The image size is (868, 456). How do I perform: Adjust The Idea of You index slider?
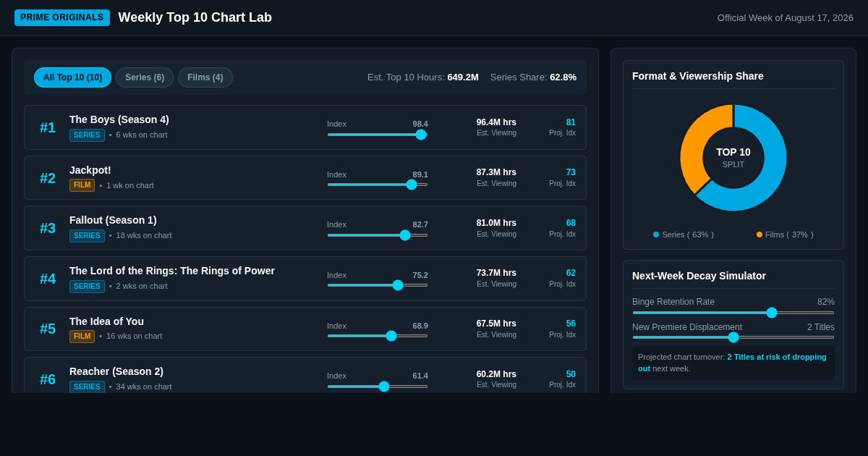(378, 336)
